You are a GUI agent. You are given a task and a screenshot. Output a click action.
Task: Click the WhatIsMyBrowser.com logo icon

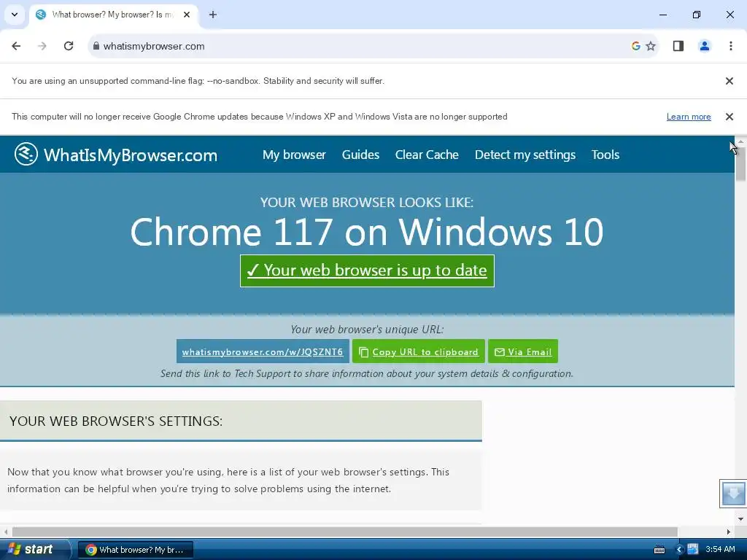click(x=26, y=154)
